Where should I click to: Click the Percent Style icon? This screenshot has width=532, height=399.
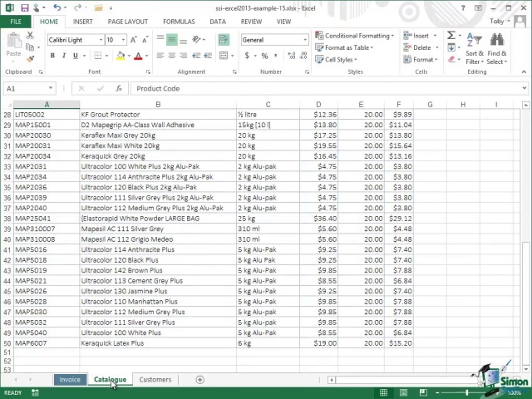point(264,56)
